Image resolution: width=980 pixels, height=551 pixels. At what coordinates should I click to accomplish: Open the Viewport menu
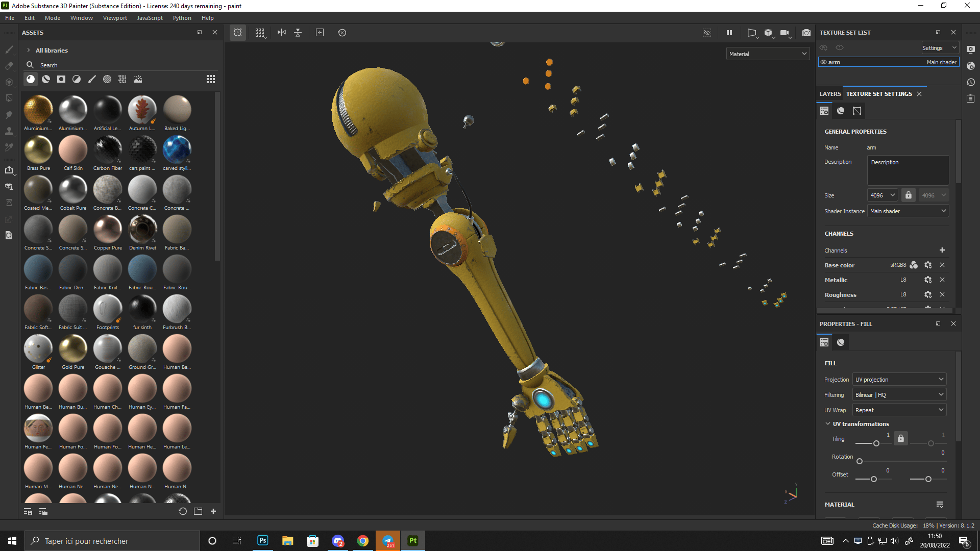coord(115,18)
